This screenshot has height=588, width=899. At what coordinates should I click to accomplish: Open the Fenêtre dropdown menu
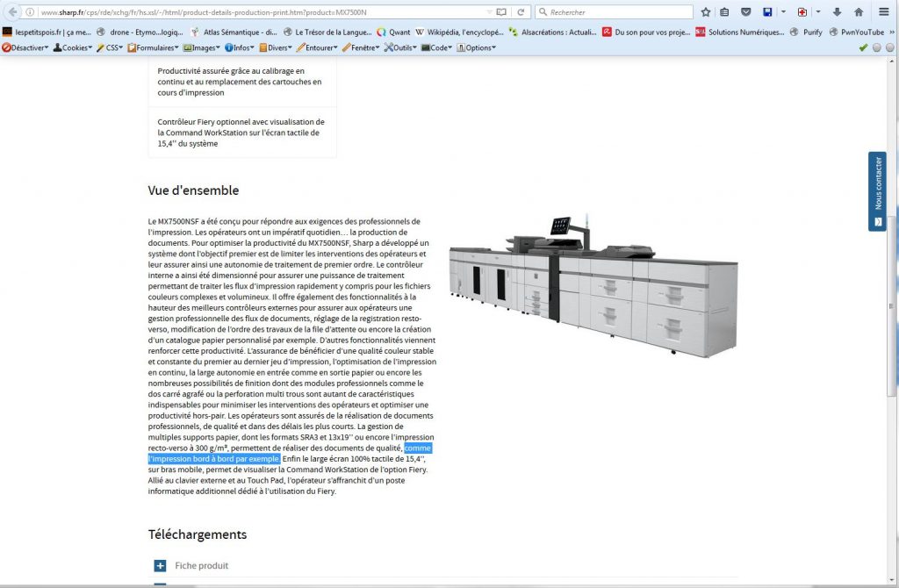click(361, 47)
